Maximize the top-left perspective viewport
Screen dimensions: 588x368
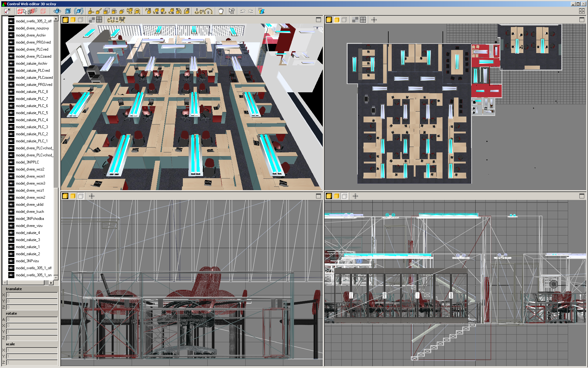[x=318, y=20]
